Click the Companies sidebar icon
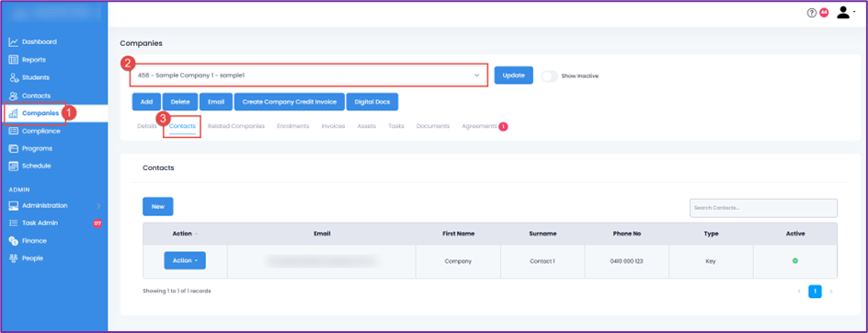The width and height of the screenshot is (868, 333). (14, 113)
